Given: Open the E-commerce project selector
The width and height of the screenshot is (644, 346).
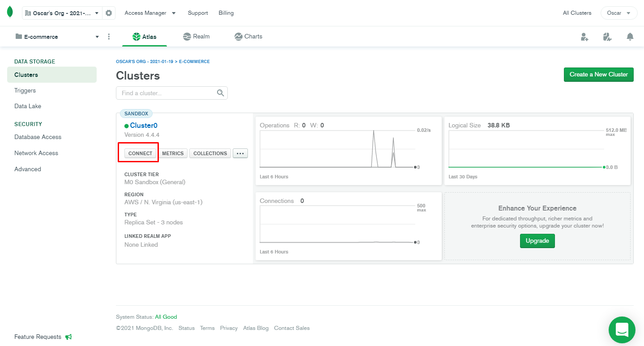Looking at the screenshot, I should click(57, 37).
